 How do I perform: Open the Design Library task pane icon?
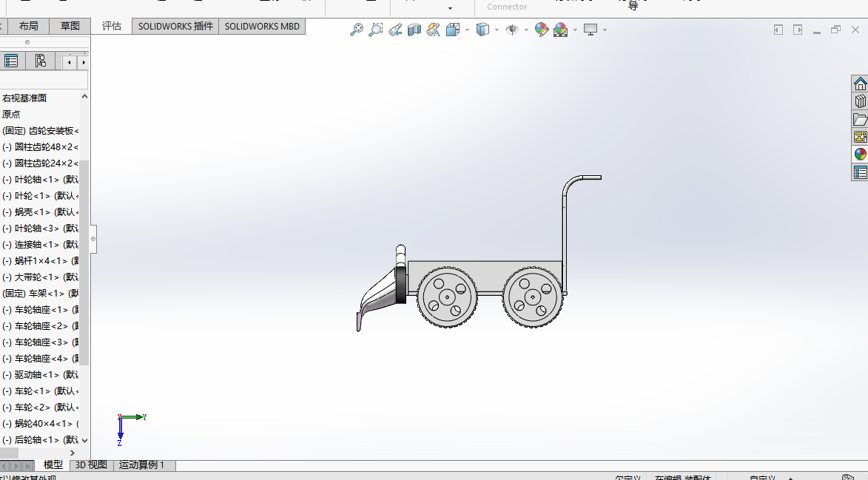(x=860, y=101)
